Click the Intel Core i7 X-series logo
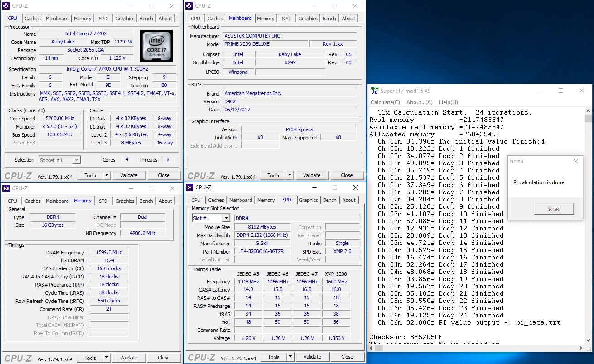Viewport: 594px width, 364px height. coord(156,46)
